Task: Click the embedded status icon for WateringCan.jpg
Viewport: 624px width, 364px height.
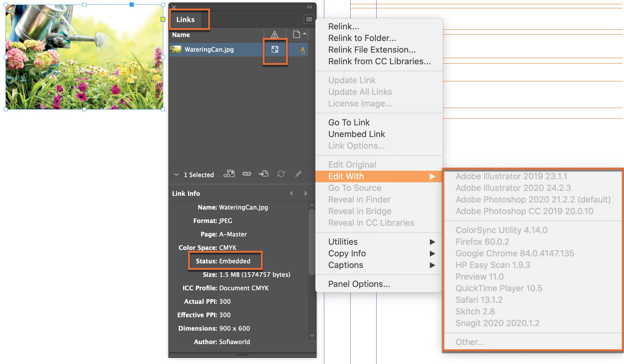Action: click(275, 49)
